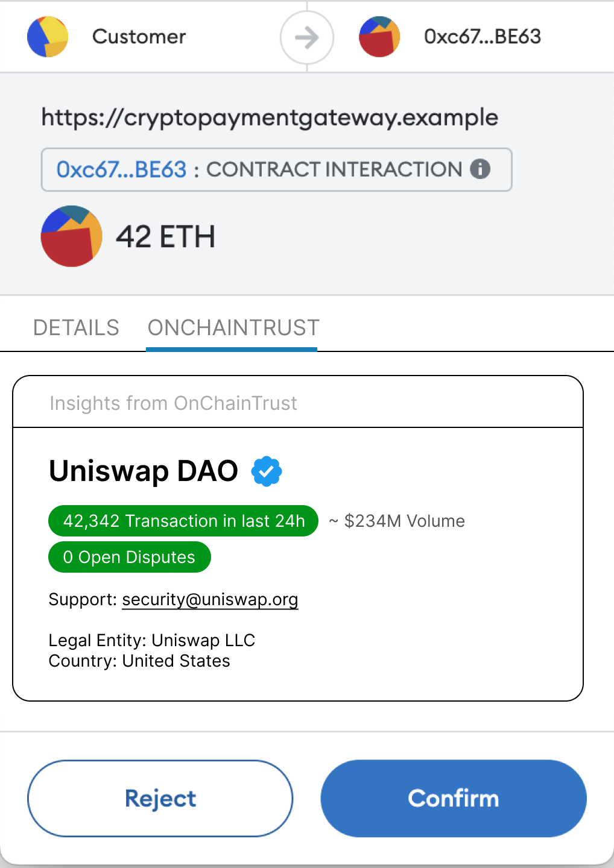
Task: Click the Customer account name
Action: tap(139, 37)
